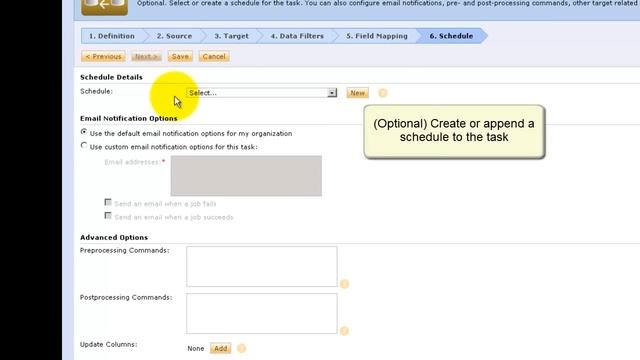Screen dimensions: 640x360
Task: Choose custom email notification options radio
Action: (x=84, y=145)
